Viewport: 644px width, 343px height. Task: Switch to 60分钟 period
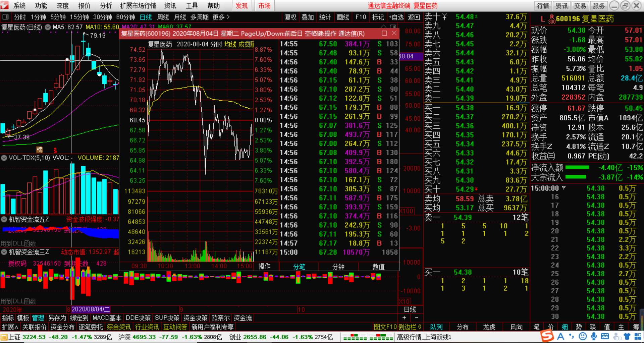tap(126, 17)
